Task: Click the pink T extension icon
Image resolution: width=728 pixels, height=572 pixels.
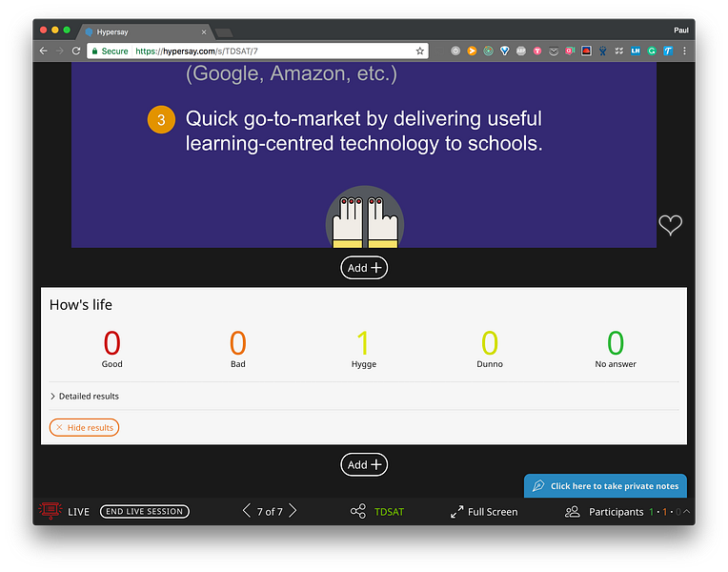Action: click(x=537, y=51)
